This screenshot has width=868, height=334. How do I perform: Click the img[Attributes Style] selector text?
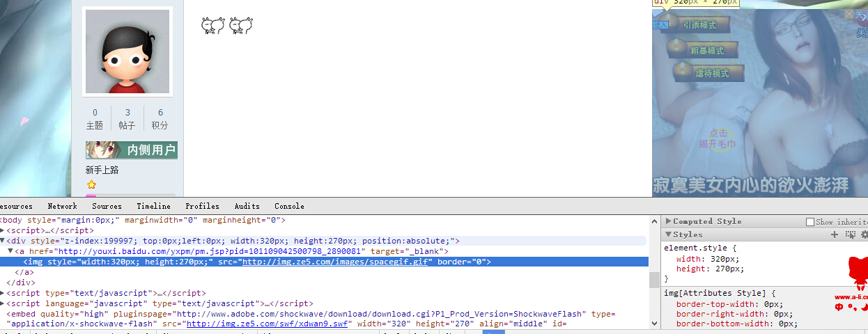(715, 293)
